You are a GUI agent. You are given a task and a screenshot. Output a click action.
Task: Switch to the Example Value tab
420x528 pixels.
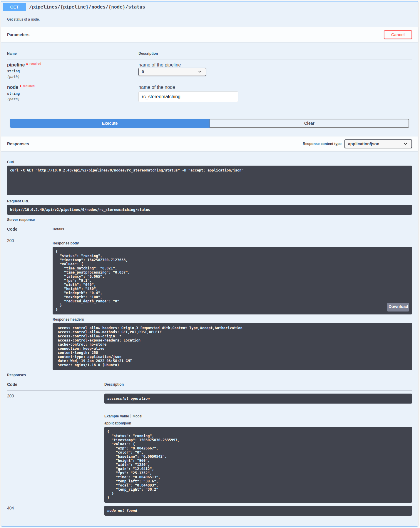[x=116, y=416]
